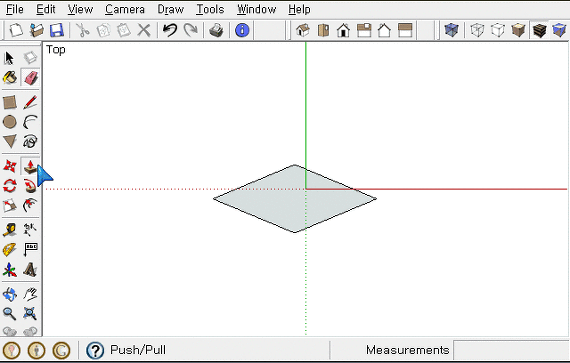Choose the Zoom magnifier tool
This screenshot has height=363, width=570.
(10, 313)
